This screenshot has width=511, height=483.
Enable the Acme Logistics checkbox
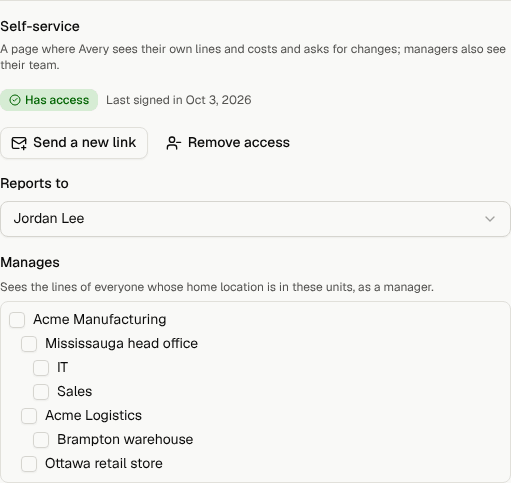click(29, 416)
